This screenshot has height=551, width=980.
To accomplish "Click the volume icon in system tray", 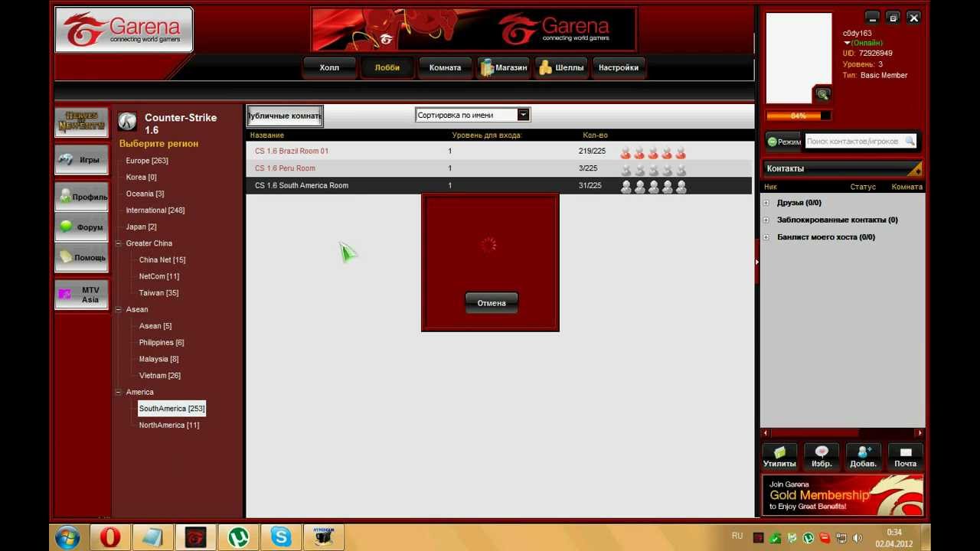I will (857, 538).
